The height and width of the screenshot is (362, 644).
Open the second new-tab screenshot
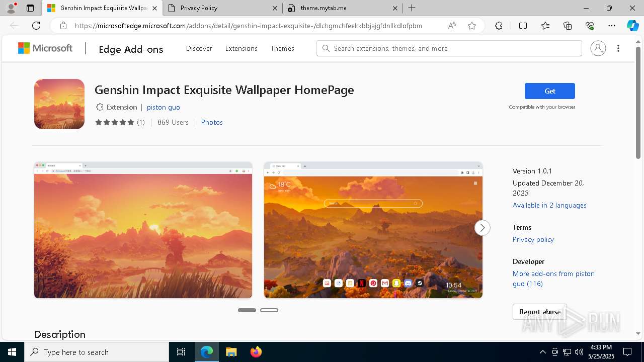coord(373,230)
